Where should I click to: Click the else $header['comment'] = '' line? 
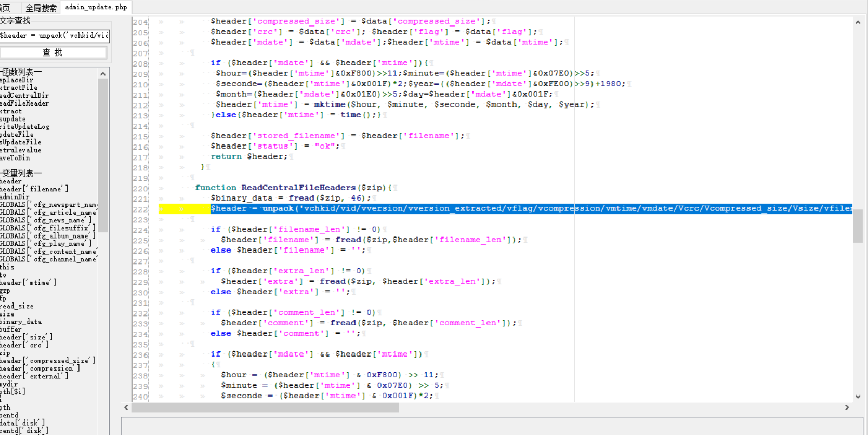tap(286, 333)
